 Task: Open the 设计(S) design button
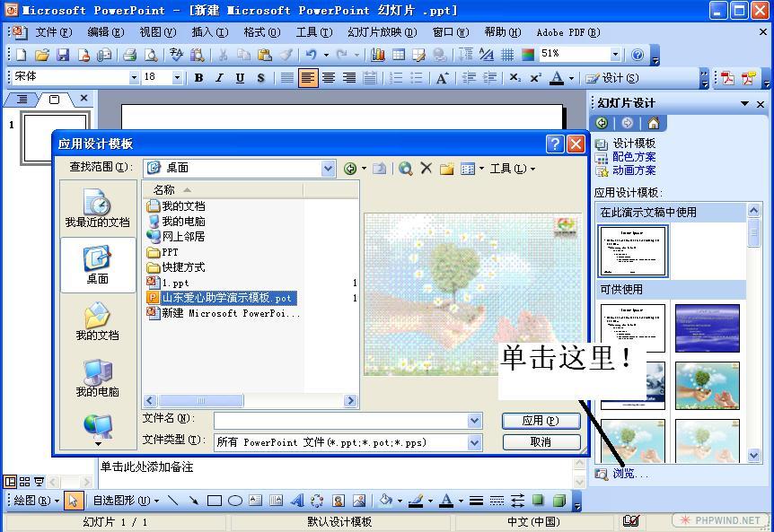pos(612,78)
